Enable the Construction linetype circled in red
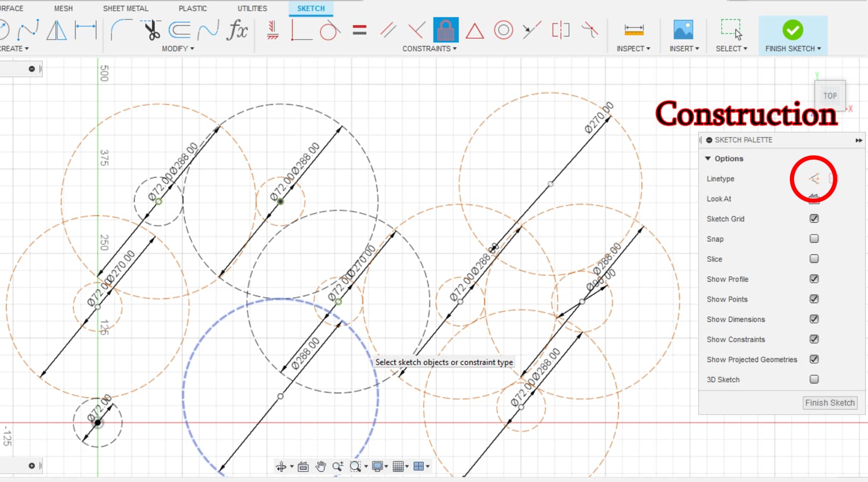The height and width of the screenshot is (482, 868). click(x=813, y=180)
